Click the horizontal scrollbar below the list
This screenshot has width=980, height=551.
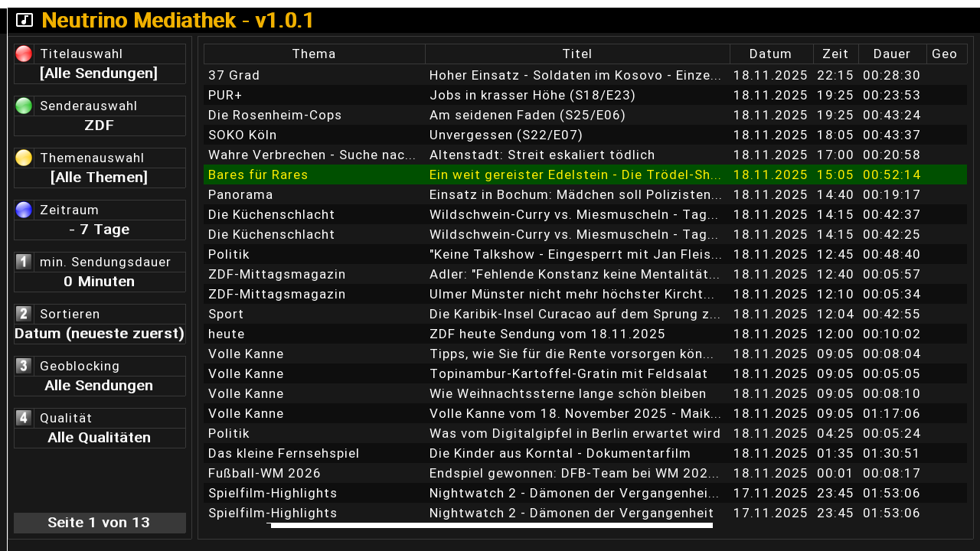click(492, 526)
